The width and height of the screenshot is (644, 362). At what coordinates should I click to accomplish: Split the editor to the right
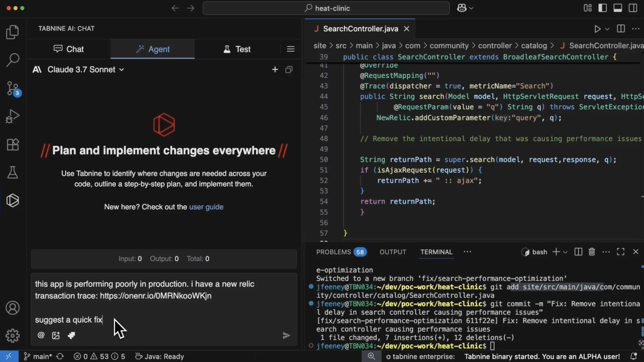point(621,28)
